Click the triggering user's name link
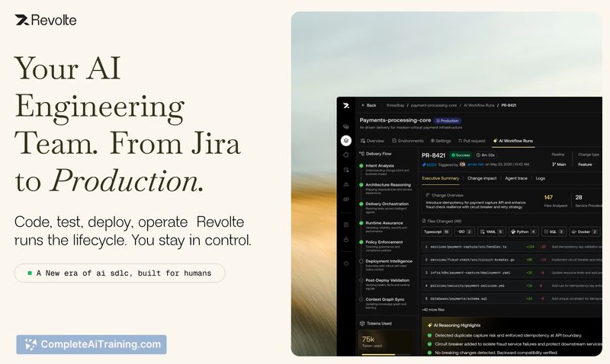The width and height of the screenshot is (610, 364). coord(475,164)
